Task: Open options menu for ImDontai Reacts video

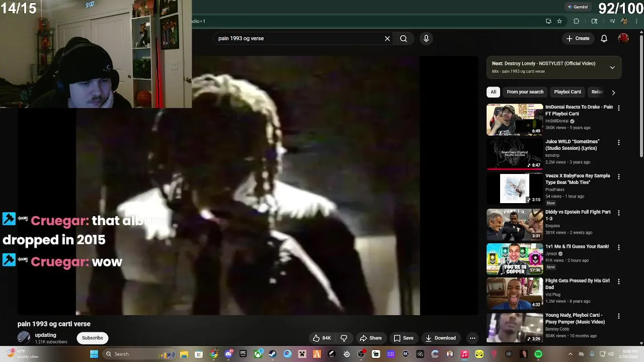Action: click(x=619, y=108)
